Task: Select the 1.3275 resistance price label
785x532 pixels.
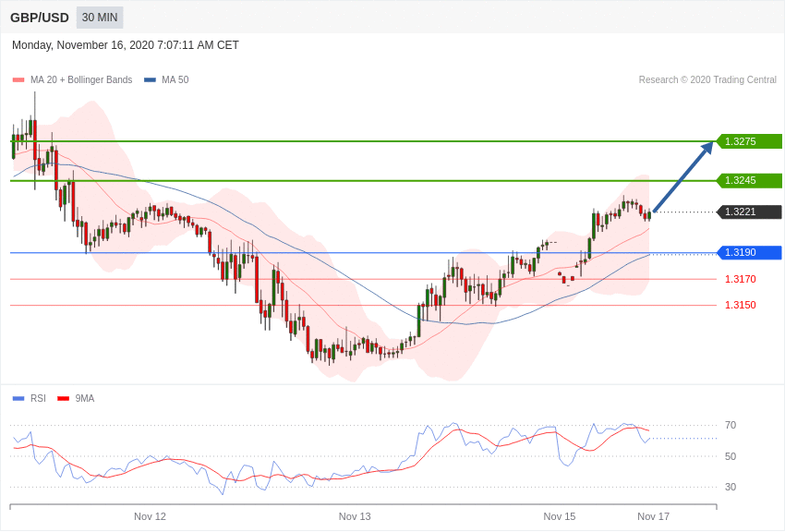Action: (750, 141)
